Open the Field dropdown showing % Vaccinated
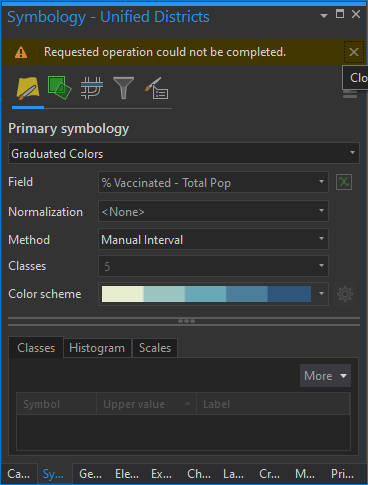 (x=213, y=182)
